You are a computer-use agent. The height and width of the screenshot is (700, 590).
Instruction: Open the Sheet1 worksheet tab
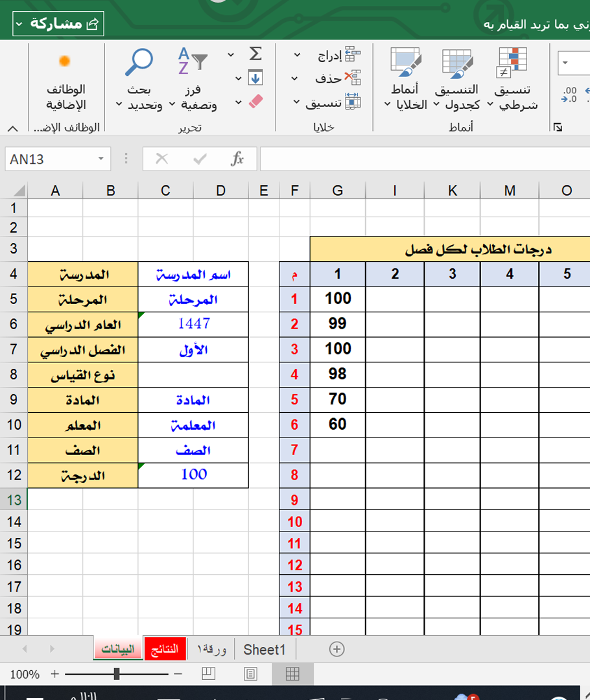pyautogui.click(x=264, y=649)
